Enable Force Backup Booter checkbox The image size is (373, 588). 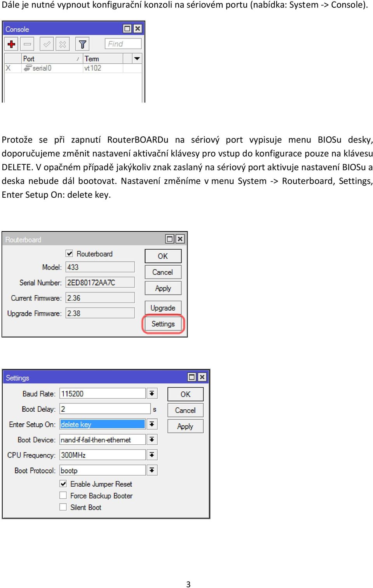(x=63, y=496)
